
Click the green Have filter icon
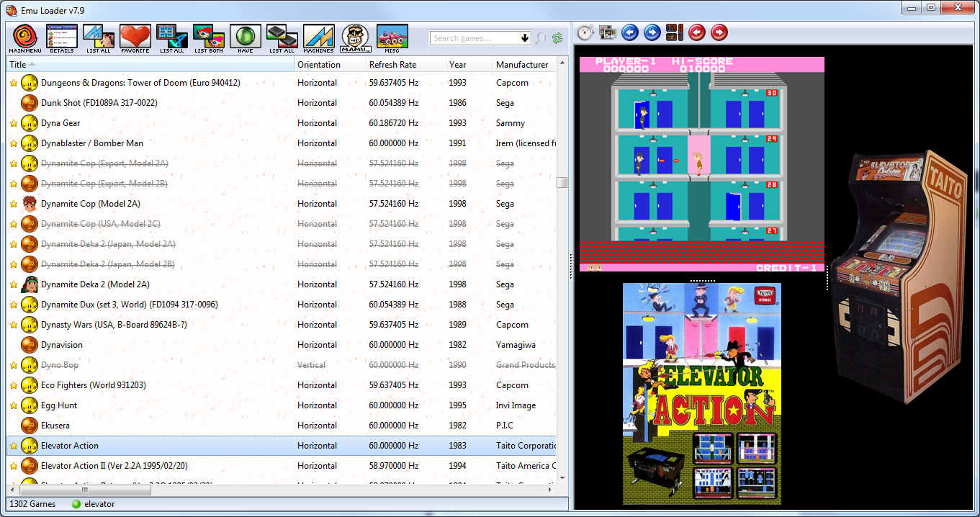[x=246, y=37]
